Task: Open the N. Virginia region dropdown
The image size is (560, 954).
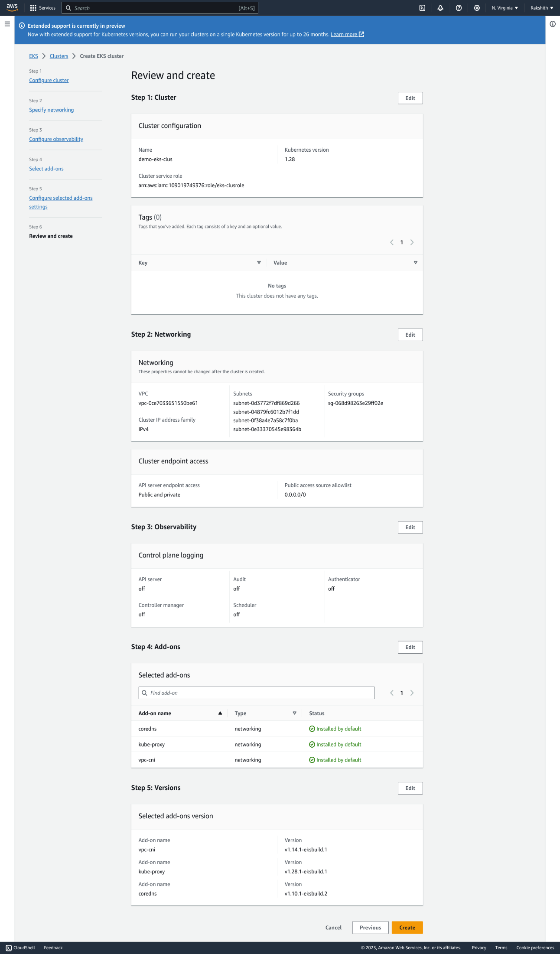Action: pos(505,8)
